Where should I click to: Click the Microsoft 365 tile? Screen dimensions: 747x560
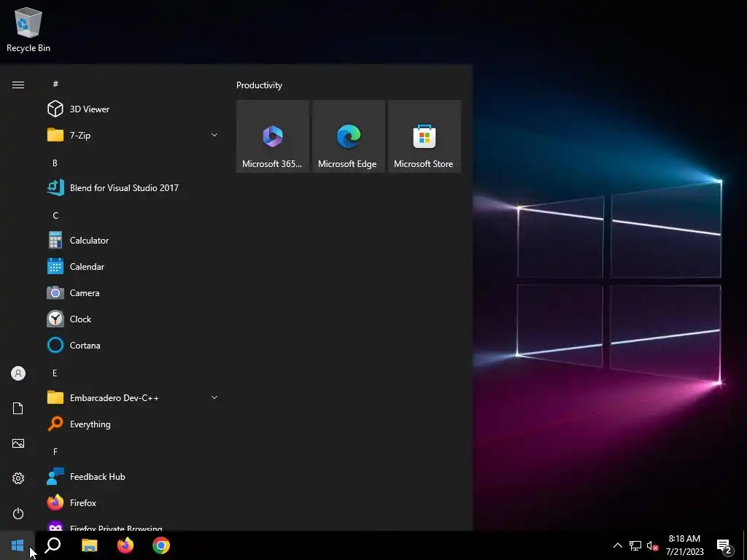coord(273,136)
